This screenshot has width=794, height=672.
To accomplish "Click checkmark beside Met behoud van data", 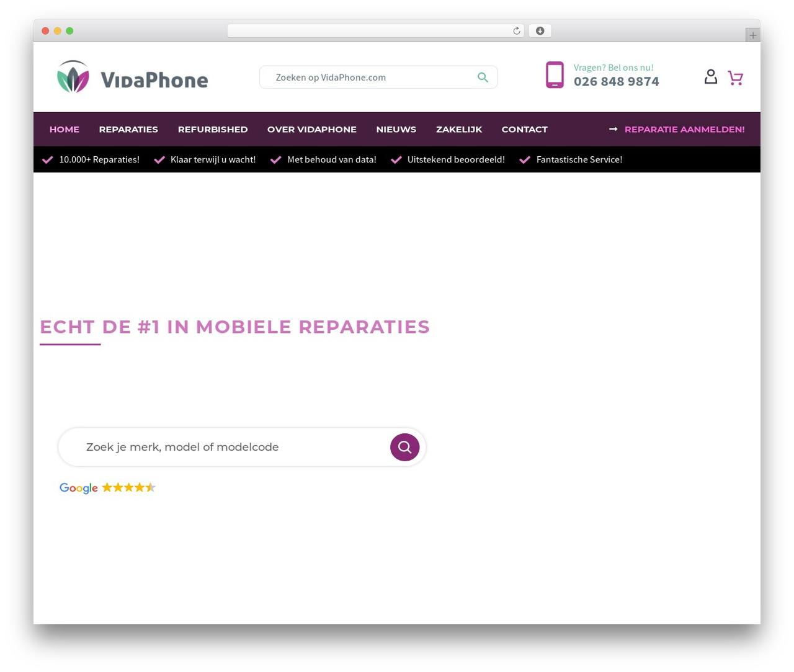I will coord(276,160).
